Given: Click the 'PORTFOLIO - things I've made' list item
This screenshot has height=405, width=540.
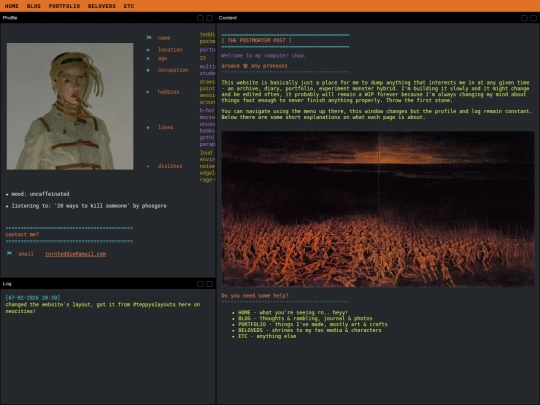Looking at the screenshot, I should point(313,324).
